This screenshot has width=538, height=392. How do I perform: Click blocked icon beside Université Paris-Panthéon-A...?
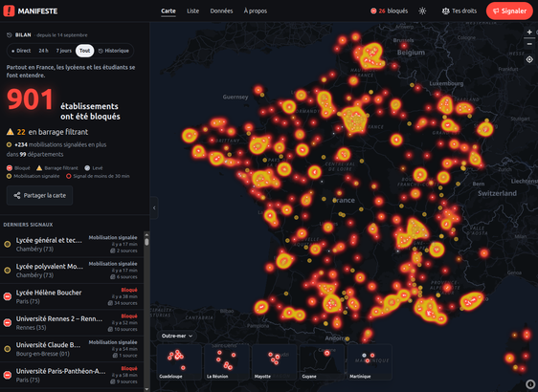8,375
